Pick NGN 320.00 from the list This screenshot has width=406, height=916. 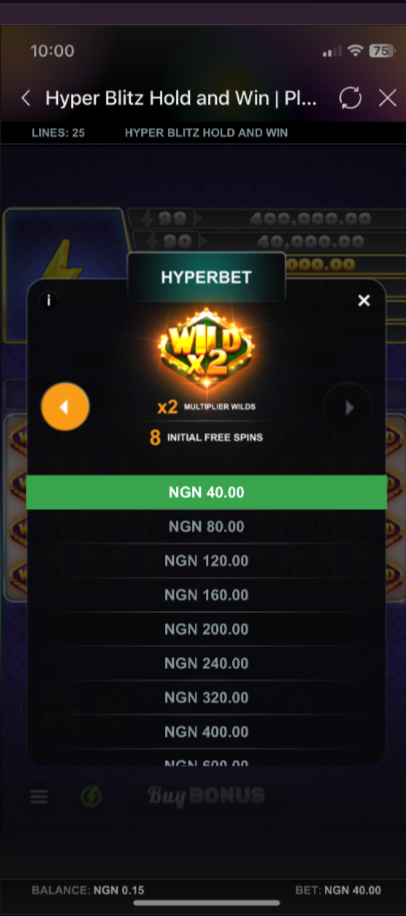207,698
